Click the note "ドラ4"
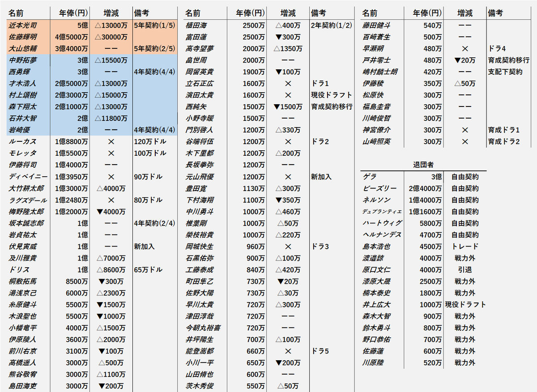The width and height of the screenshot is (537, 392). (x=497, y=49)
